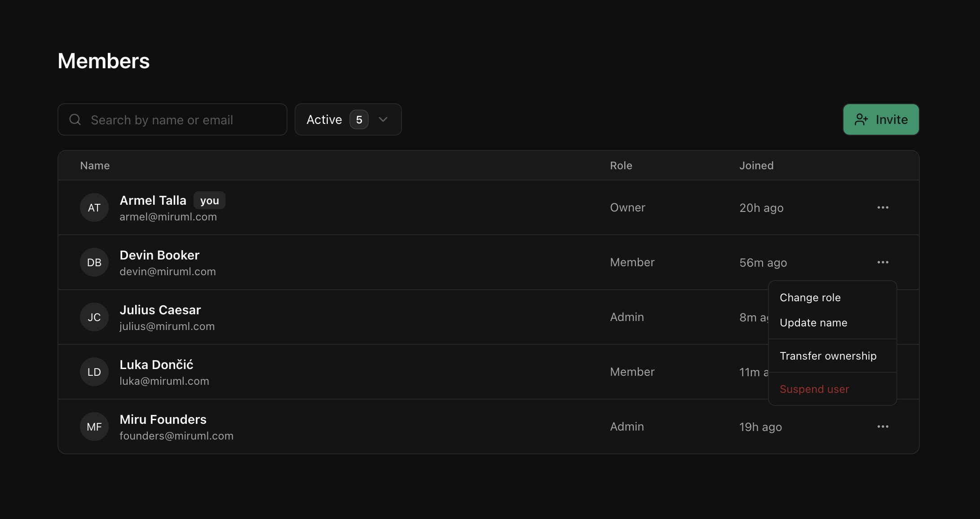
Task: Click the JC avatar for Julius Caesar
Action: tap(94, 317)
